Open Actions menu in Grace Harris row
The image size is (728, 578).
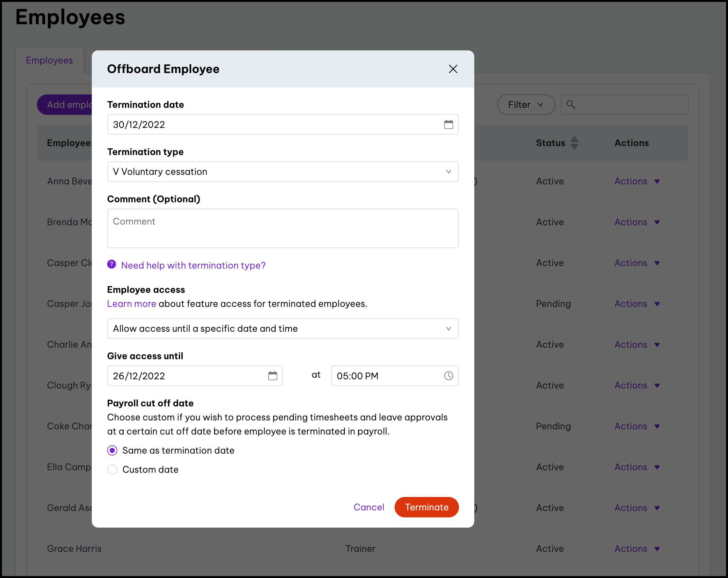tap(637, 549)
